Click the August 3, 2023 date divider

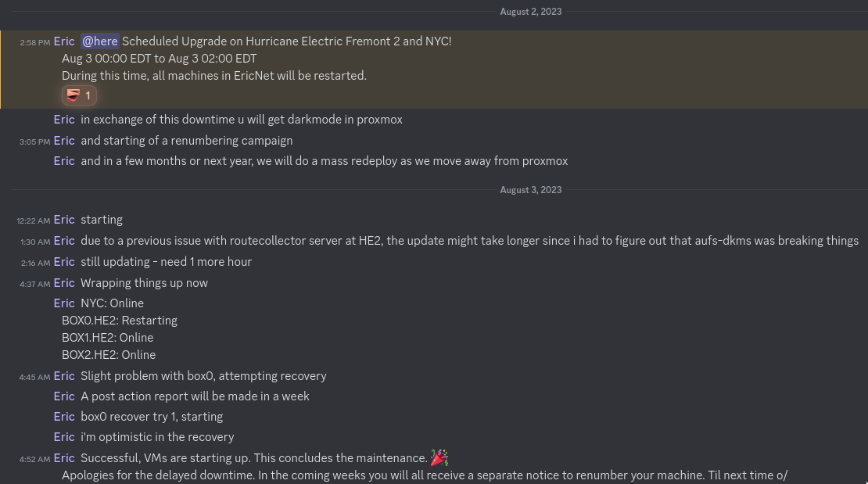[531, 190]
